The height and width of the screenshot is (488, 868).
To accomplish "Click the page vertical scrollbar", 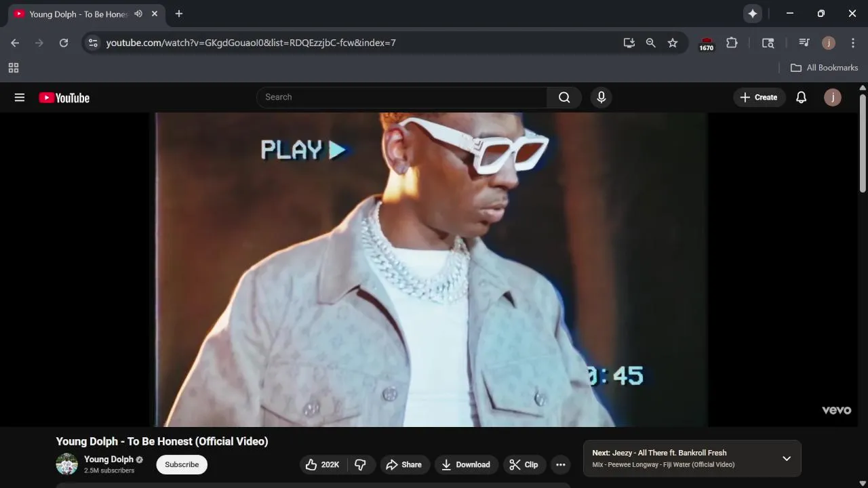I will pyautogui.click(x=863, y=142).
